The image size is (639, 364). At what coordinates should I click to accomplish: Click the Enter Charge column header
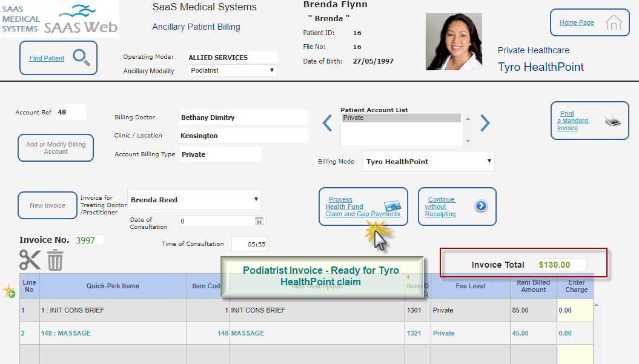(575, 286)
